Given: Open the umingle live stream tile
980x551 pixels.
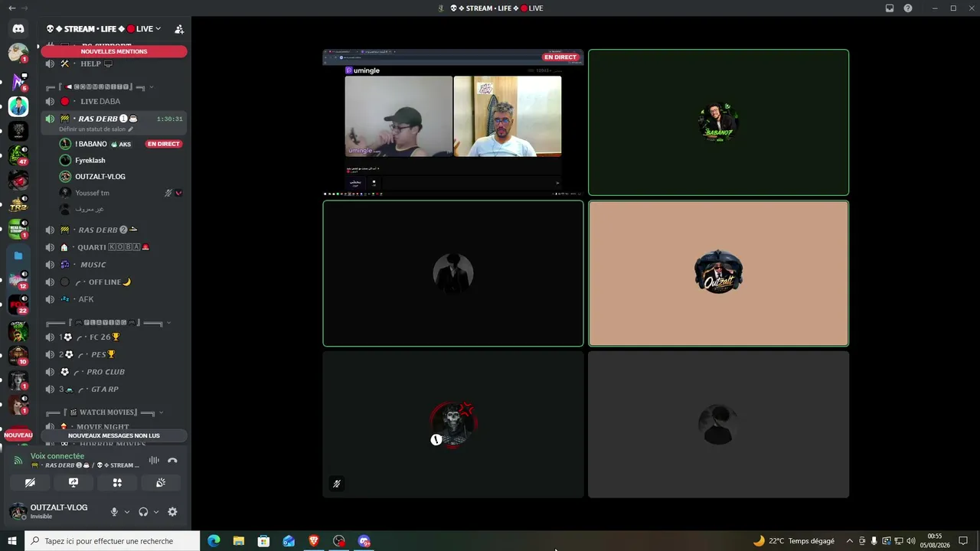Looking at the screenshot, I should pos(453,122).
